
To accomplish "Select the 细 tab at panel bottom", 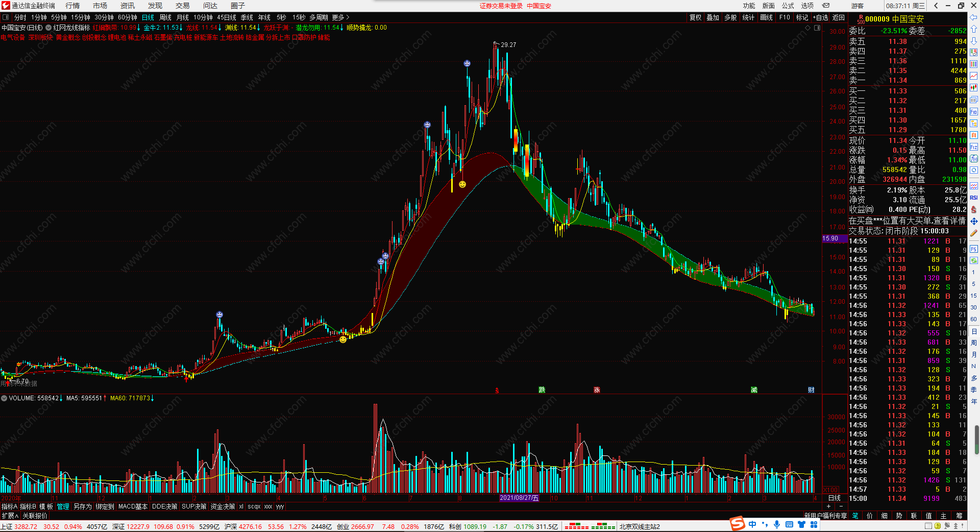I will [x=885, y=516].
